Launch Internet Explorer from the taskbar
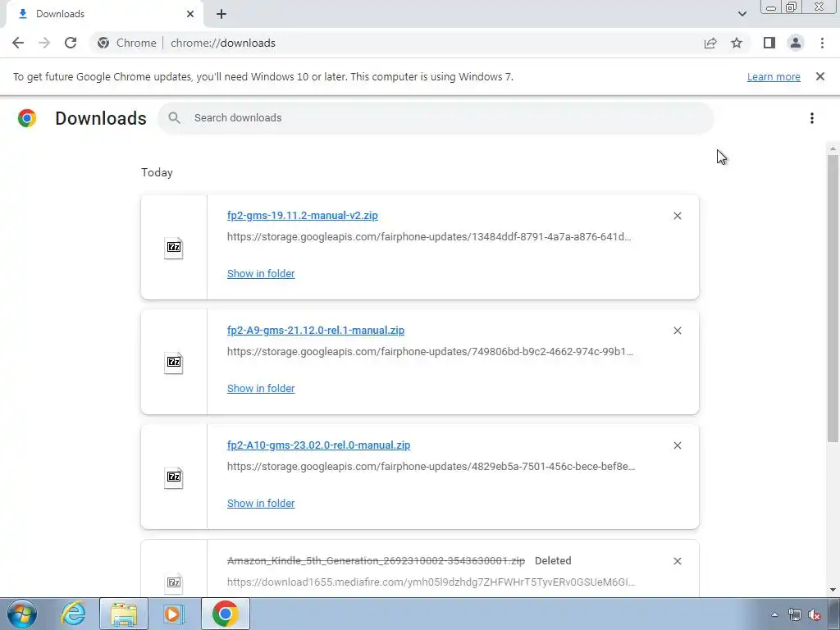Viewport: 840px width, 630px height. [73, 614]
